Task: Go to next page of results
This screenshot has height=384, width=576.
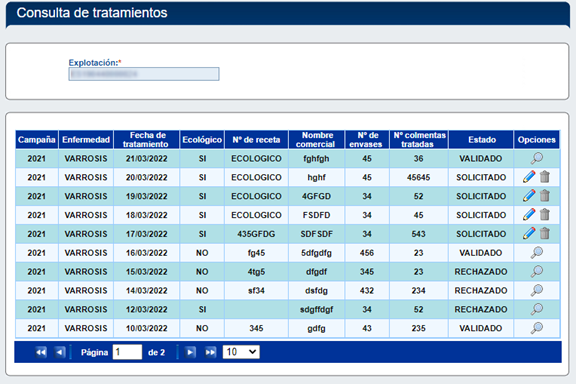Action: click(190, 352)
